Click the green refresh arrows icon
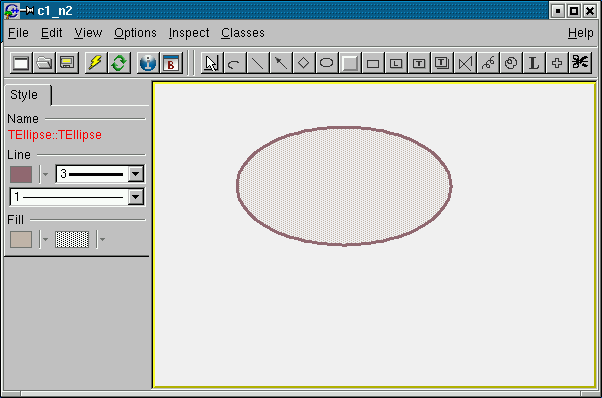The height and width of the screenshot is (398, 602). 118,63
